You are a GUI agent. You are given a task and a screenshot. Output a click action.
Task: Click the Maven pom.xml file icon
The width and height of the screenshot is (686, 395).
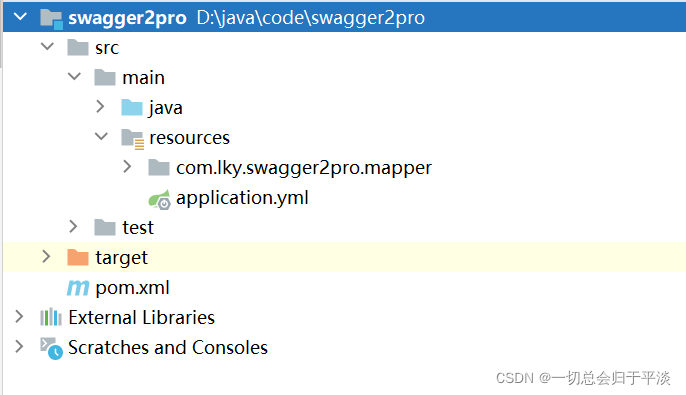(x=78, y=287)
